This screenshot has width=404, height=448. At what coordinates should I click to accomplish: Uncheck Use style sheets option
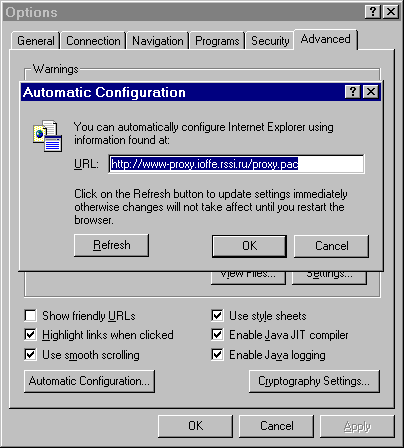pos(217,315)
